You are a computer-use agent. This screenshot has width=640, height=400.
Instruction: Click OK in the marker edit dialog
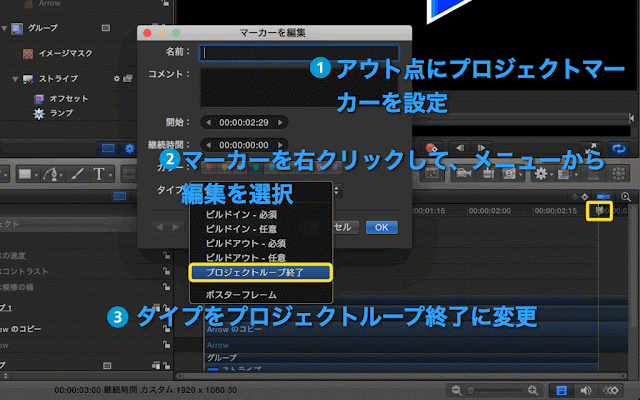[x=382, y=227]
